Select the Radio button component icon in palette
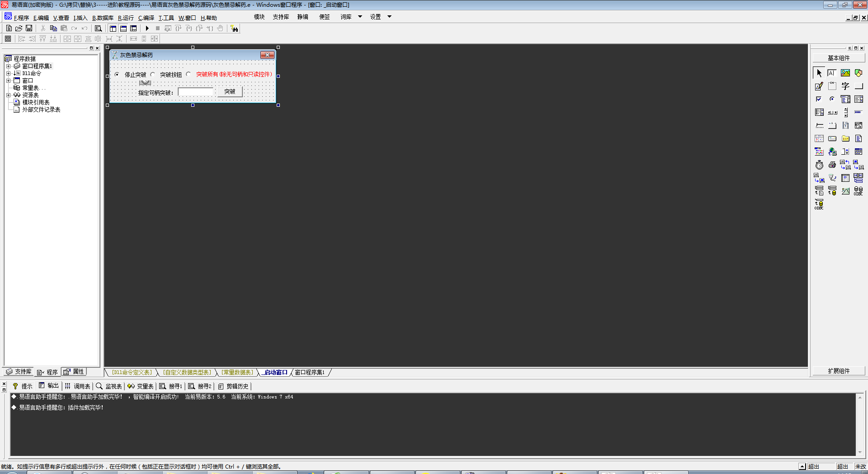This screenshot has height=474, width=868. click(x=832, y=99)
